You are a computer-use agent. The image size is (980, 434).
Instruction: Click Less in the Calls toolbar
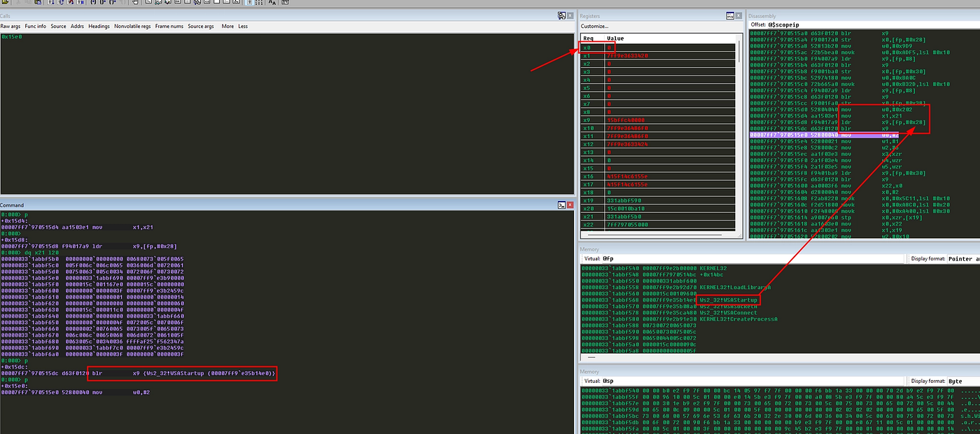[x=243, y=26]
